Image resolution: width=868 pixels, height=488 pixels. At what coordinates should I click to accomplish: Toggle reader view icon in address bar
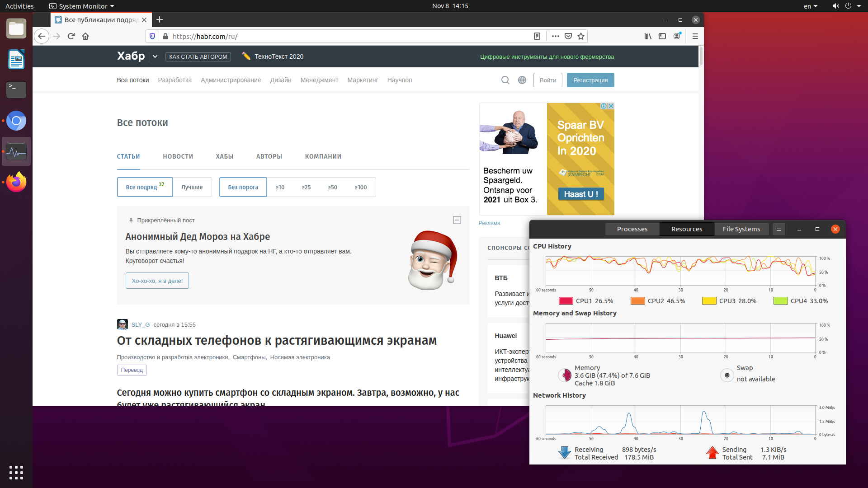pyautogui.click(x=537, y=36)
